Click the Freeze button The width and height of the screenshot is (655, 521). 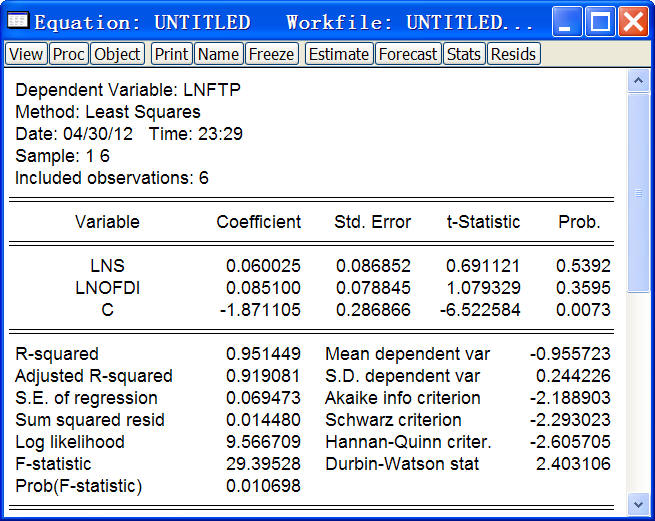click(x=272, y=54)
